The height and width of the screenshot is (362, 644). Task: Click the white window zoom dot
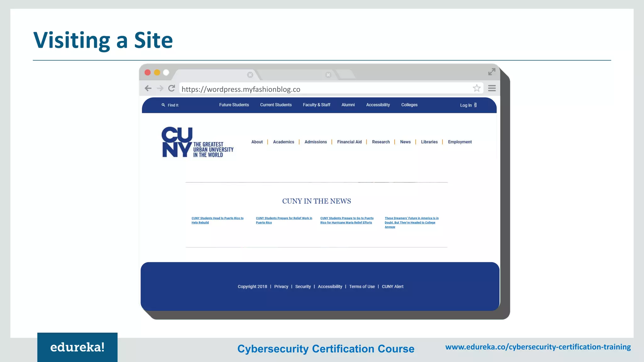(166, 73)
